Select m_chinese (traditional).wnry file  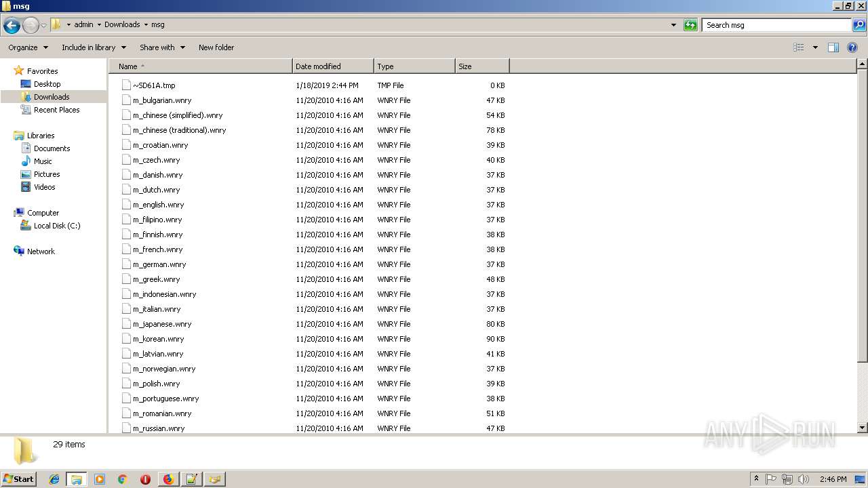point(179,130)
